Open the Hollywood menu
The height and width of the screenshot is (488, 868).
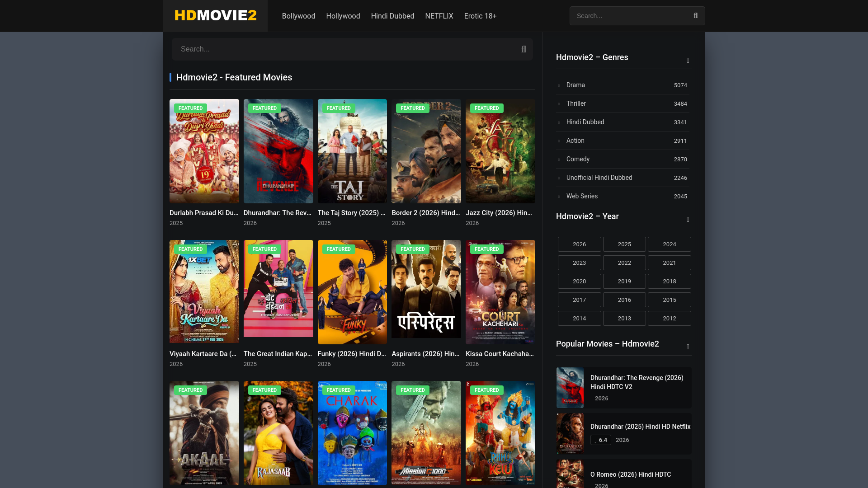tap(343, 16)
